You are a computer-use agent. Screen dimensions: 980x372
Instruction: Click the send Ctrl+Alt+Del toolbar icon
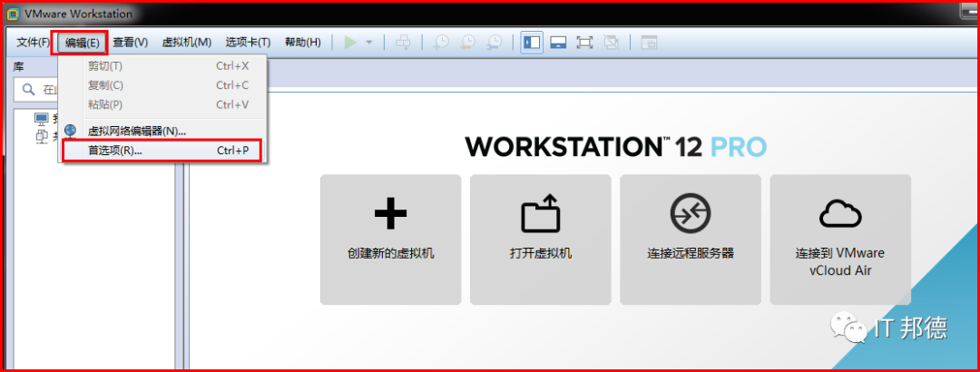(x=403, y=43)
